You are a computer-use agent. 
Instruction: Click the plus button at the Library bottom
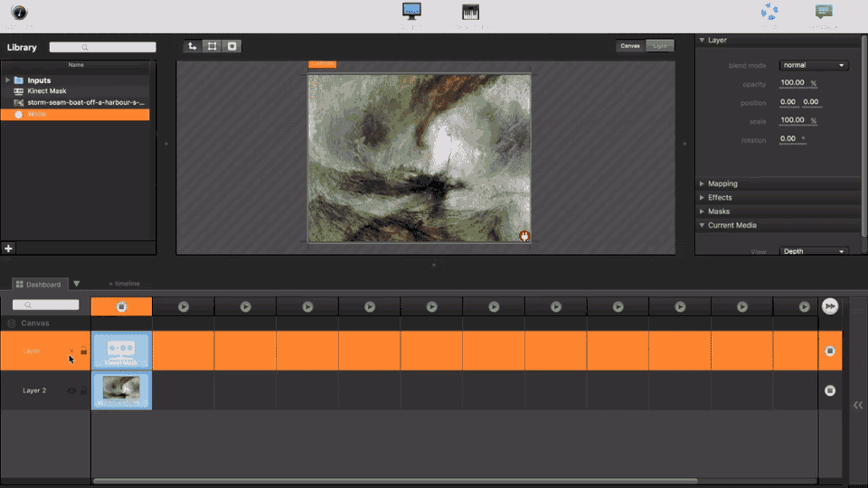point(8,249)
